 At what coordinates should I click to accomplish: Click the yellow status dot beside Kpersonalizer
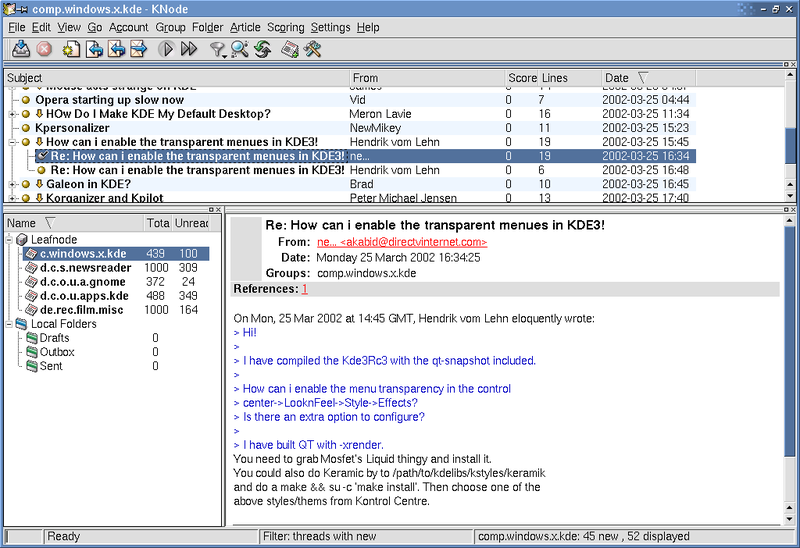click(x=26, y=128)
